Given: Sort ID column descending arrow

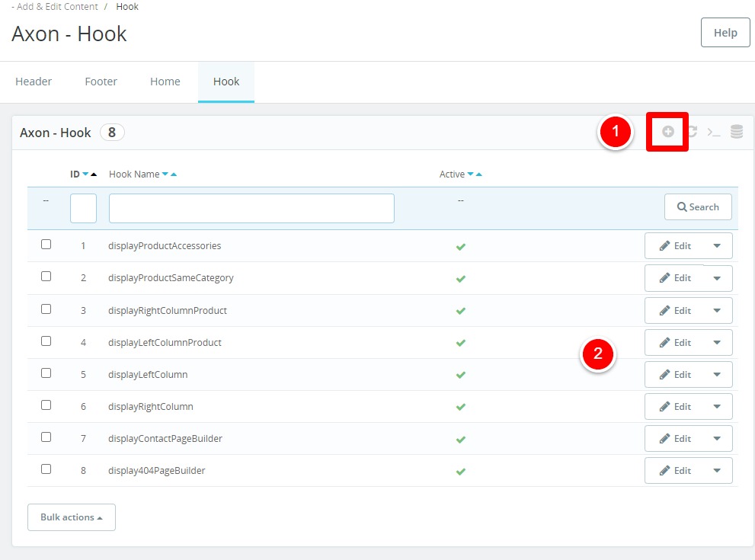Looking at the screenshot, I should (85, 174).
